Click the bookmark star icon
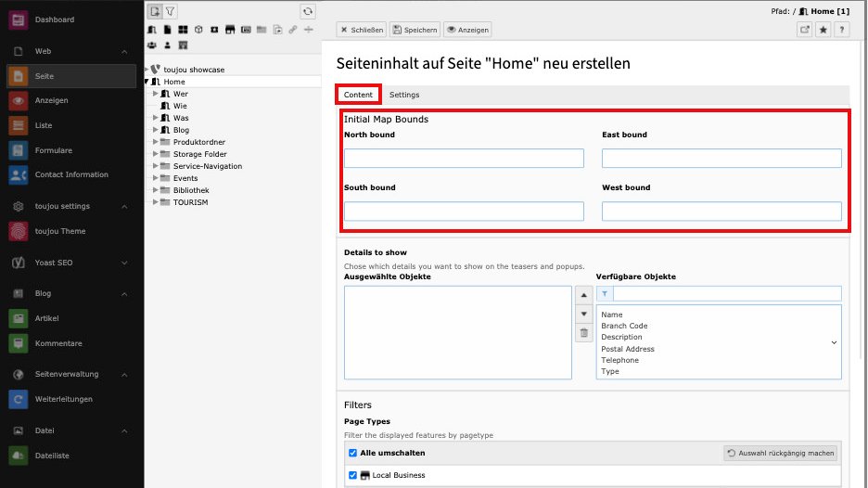 pyautogui.click(x=823, y=30)
